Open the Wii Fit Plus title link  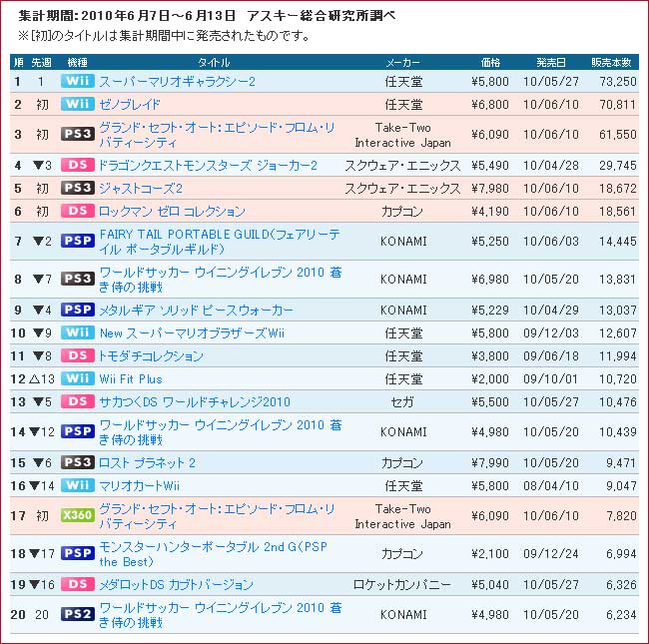131,378
